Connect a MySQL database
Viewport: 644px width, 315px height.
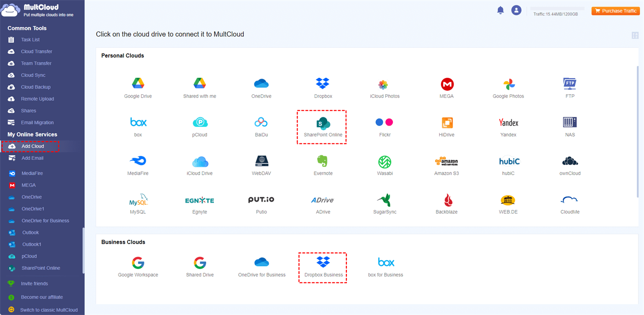[x=138, y=204]
